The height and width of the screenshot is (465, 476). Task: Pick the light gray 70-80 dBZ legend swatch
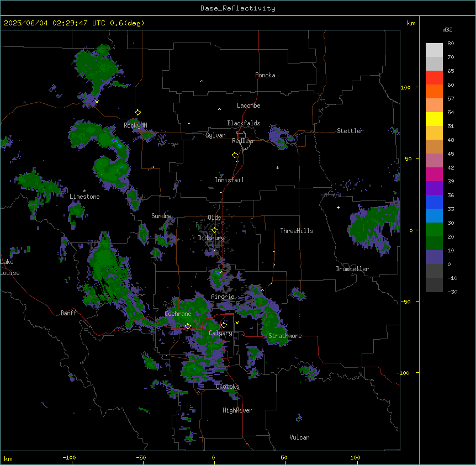pos(434,50)
